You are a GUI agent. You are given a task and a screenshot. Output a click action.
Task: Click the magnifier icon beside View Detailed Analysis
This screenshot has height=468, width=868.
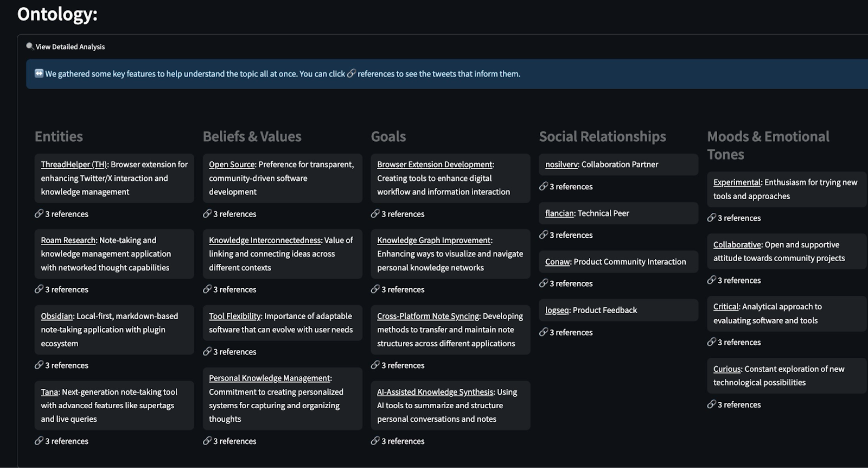[x=30, y=46]
